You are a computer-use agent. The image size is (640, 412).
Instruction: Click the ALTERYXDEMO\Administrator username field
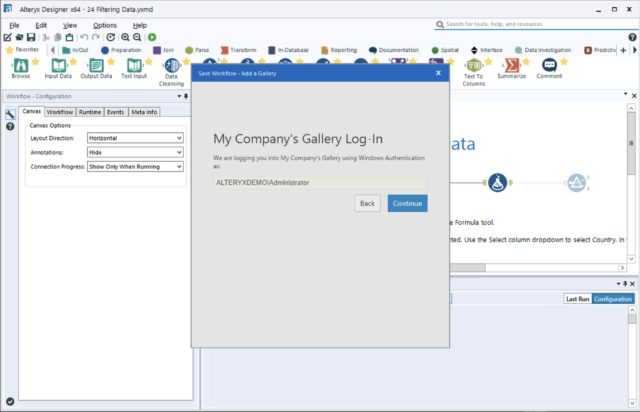[x=320, y=183]
